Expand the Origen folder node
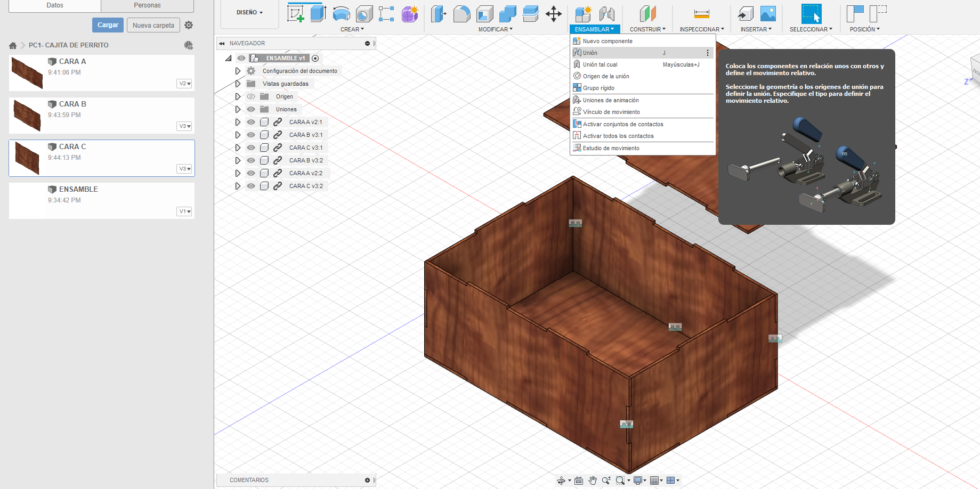The image size is (980, 489). coord(238,96)
